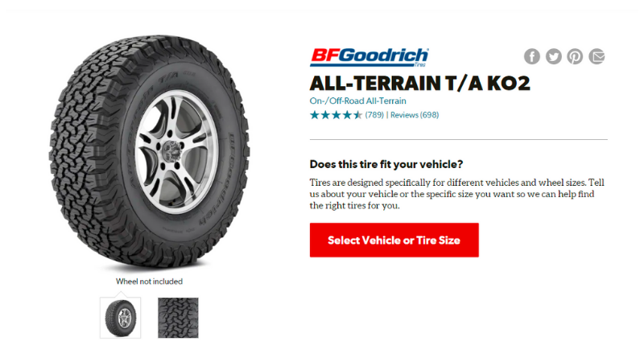Click the Twitter share icon
Image resolution: width=644 pixels, height=362 pixels.
pos(553,56)
